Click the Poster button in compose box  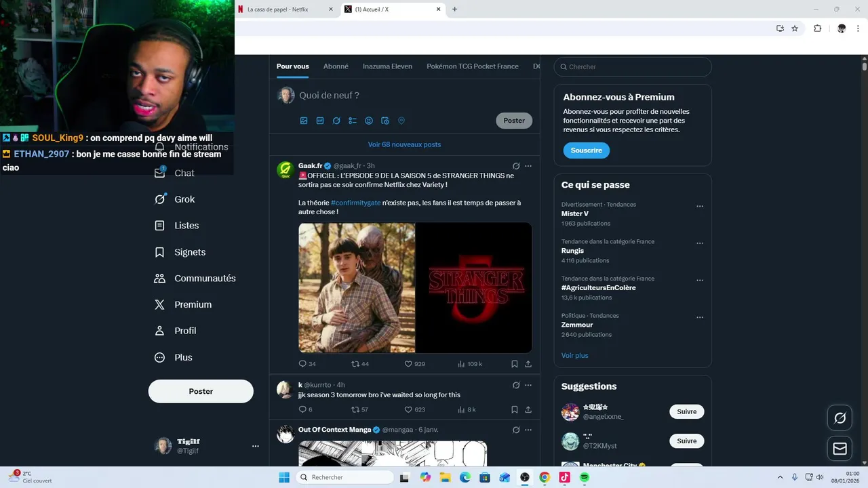[x=514, y=121]
